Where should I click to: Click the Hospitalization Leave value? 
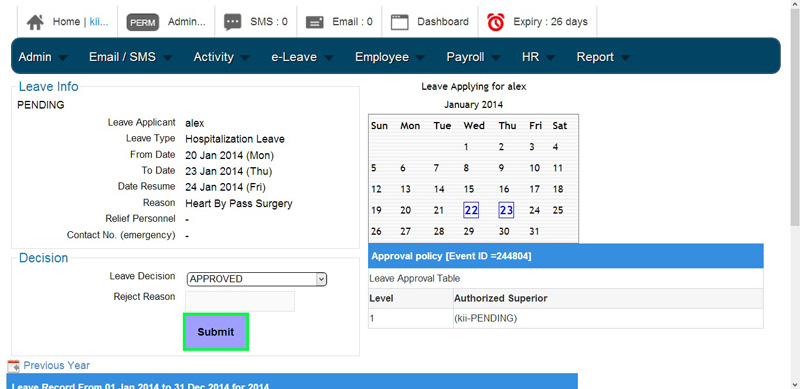pyautogui.click(x=235, y=139)
